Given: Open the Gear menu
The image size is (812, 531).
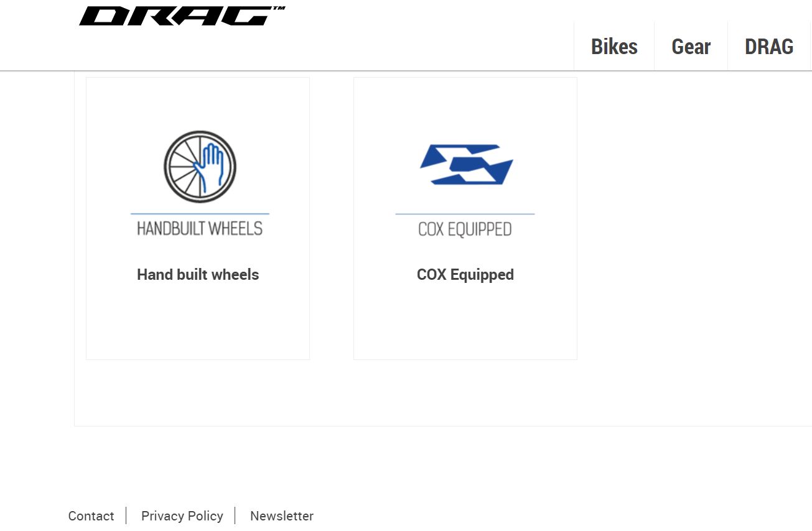Looking at the screenshot, I should pos(691,47).
